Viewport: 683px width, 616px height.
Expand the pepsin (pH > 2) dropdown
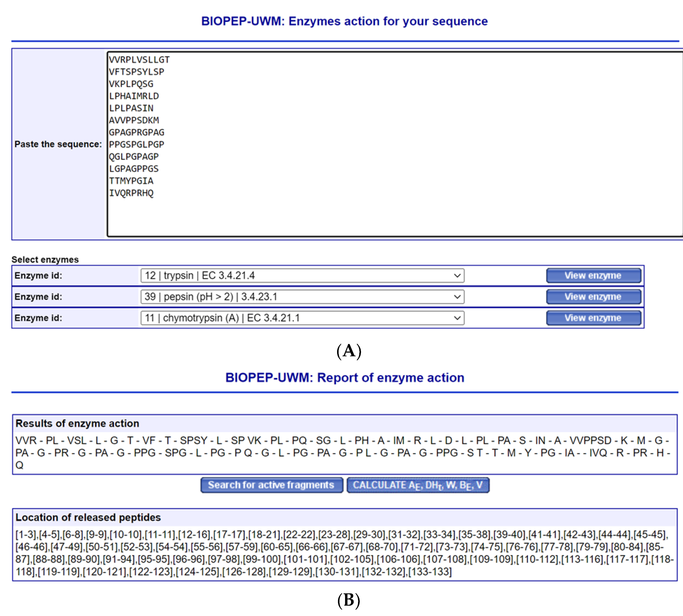coord(298,297)
